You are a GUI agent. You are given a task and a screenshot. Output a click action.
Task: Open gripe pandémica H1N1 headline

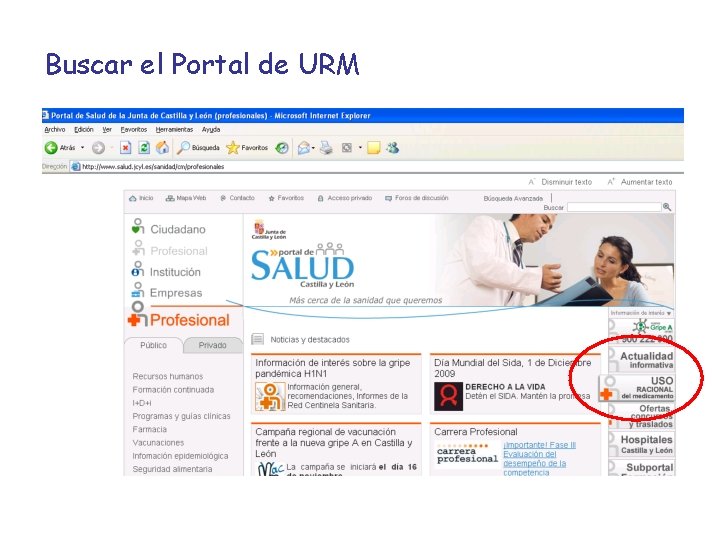pos(333,368)
